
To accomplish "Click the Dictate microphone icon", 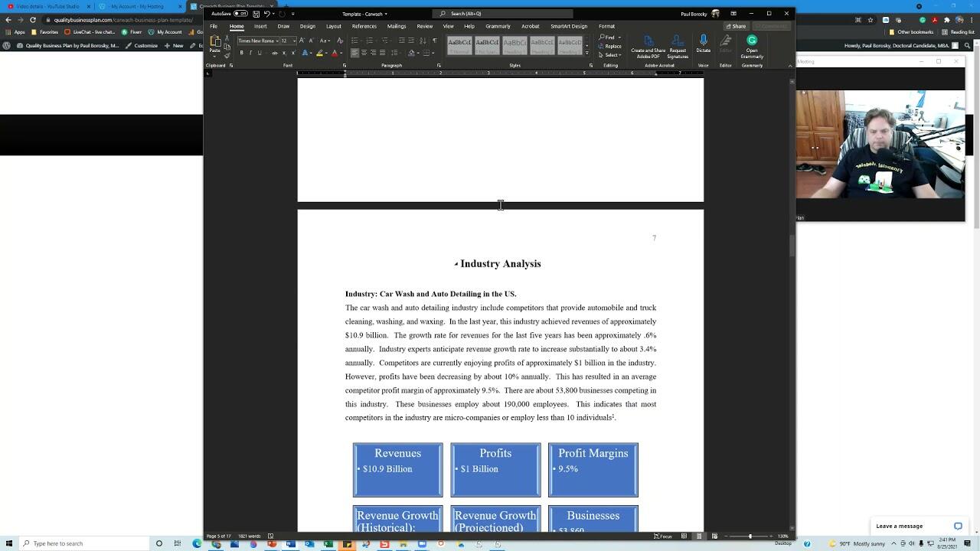I will [703, 41].
